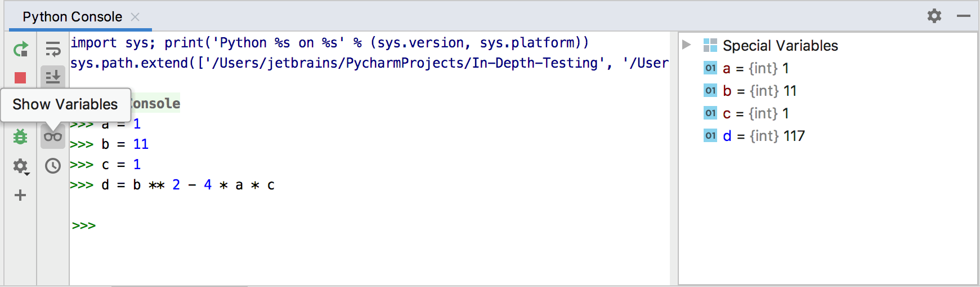980x287 pixels.
Task: Add a new console with plus icon
Action: coord(20,195)
